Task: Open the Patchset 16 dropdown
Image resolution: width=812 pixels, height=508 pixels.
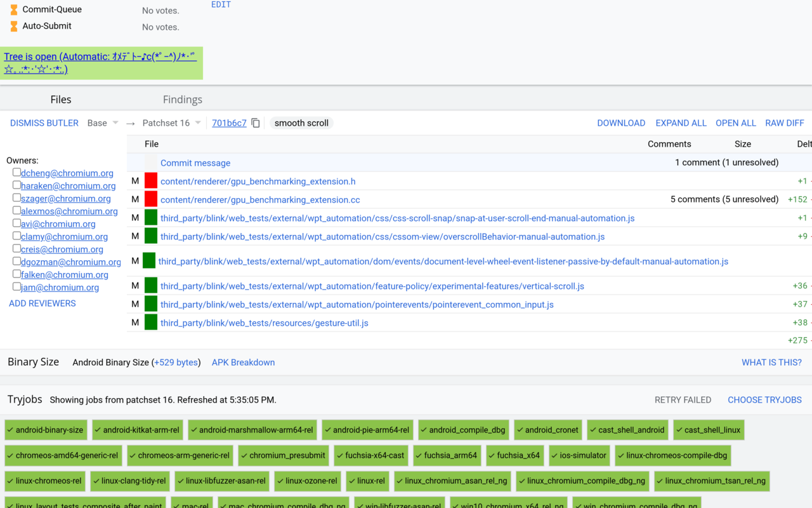Action: [172, 123]
